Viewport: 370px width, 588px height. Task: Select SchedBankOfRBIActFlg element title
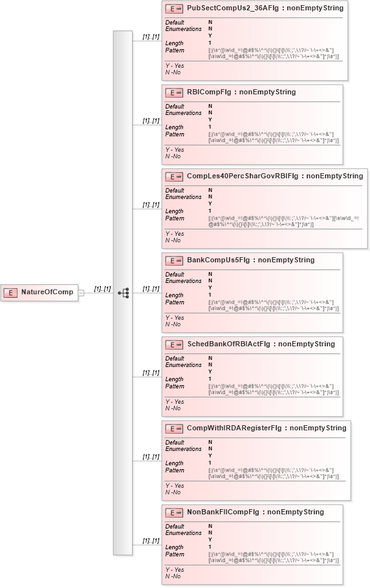click(x=261, y=344)
